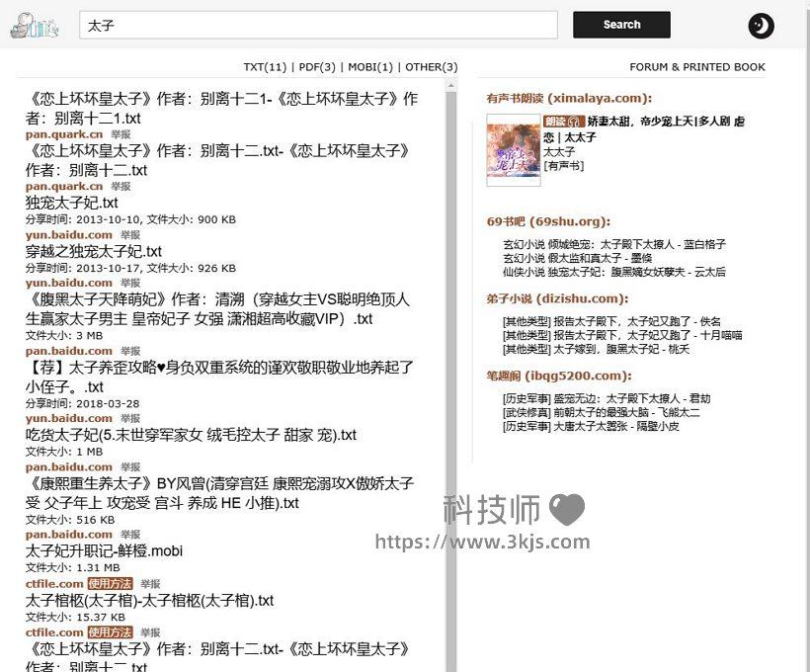Click 使用方法 badge under 太子棺柩
This screenshot has height=672, width=810.
pos(110,632)
